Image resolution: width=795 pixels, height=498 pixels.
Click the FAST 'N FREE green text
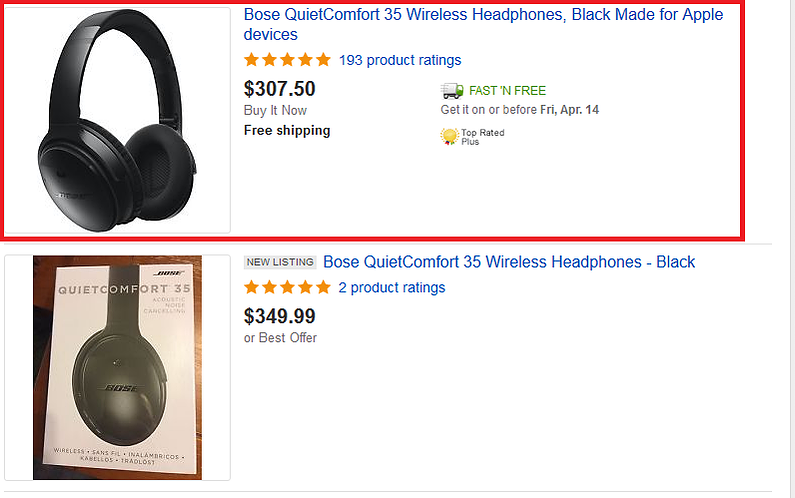pyautogui.click(x=508, y=91)
